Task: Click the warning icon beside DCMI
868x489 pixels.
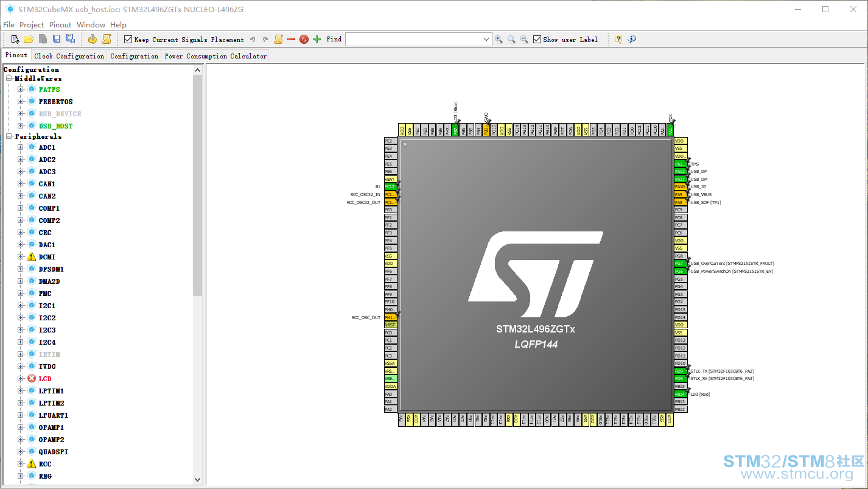Action: [x=32, y=257]
